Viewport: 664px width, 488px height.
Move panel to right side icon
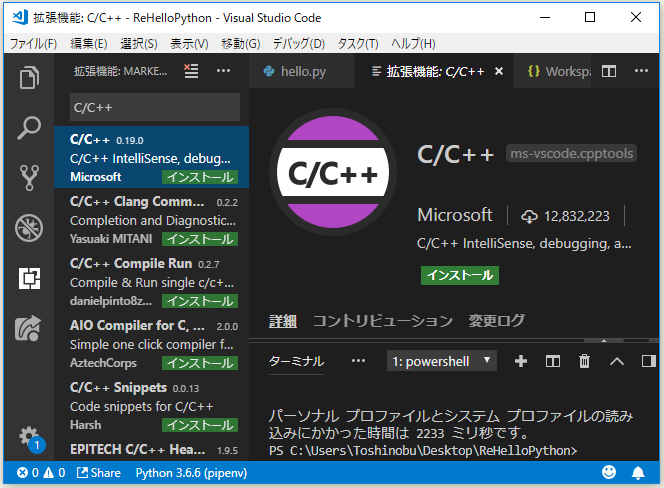click(x=648, y=361)
